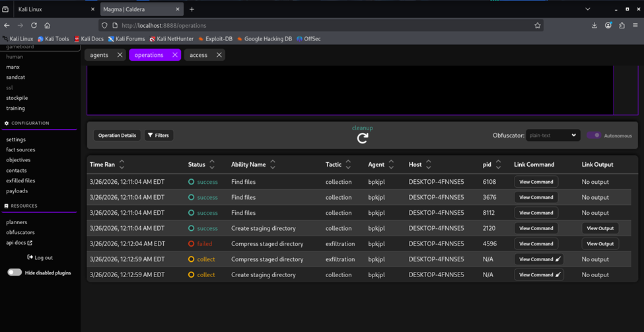Open the browser extensions icon
Image resolution: width=644 pixels, height=332 pixels.
622,25
